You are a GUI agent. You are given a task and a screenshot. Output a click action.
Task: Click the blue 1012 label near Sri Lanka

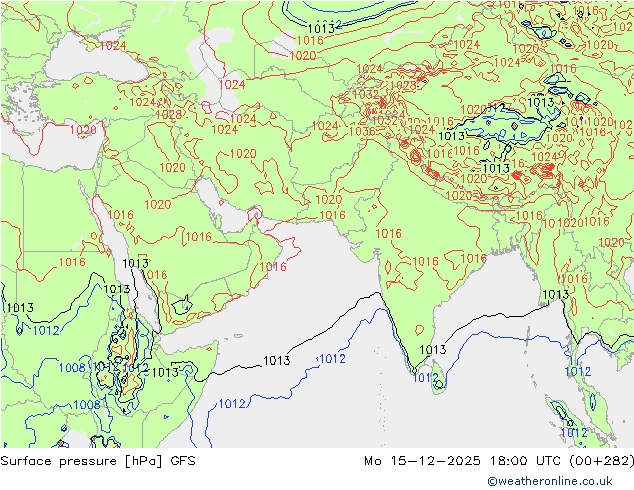pos(425,378)
